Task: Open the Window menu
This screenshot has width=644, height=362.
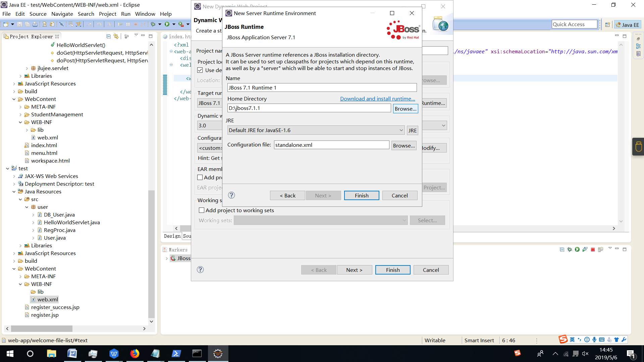Action: coord(145,14)
